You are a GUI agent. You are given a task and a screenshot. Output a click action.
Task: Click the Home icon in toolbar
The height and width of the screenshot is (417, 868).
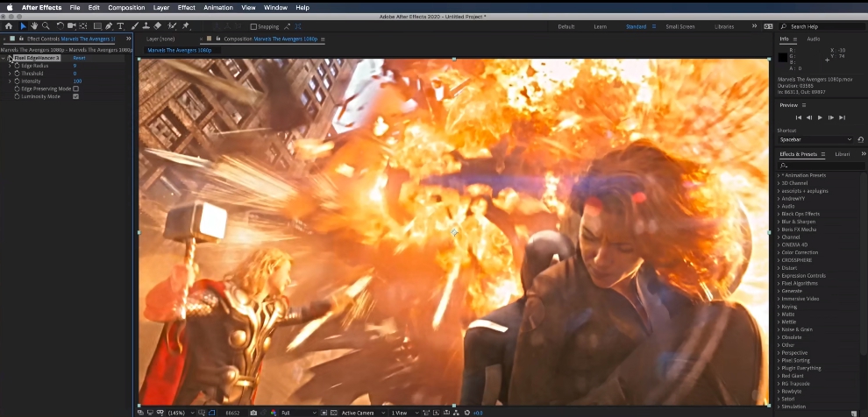click(8, 26)
